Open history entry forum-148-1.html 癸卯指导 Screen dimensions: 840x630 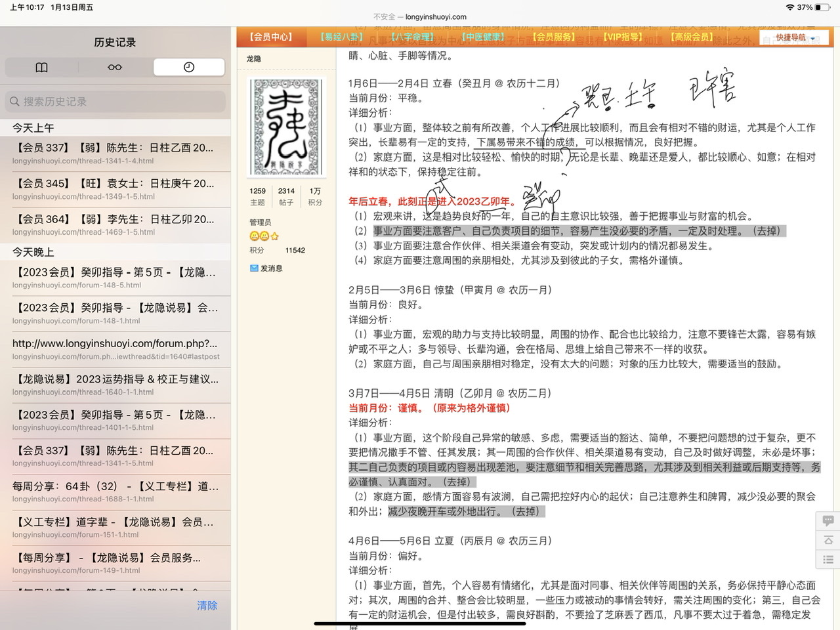point(115,314)
